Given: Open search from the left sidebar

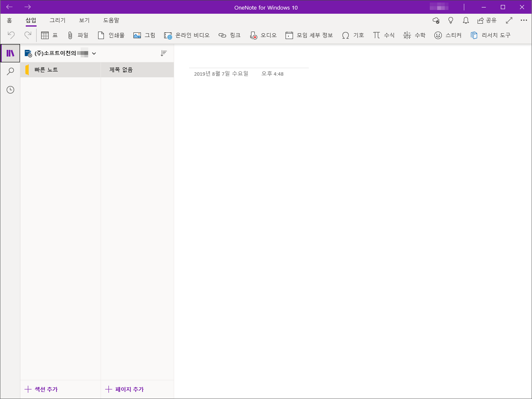Looking at the screenshot, I should [10, 71].
